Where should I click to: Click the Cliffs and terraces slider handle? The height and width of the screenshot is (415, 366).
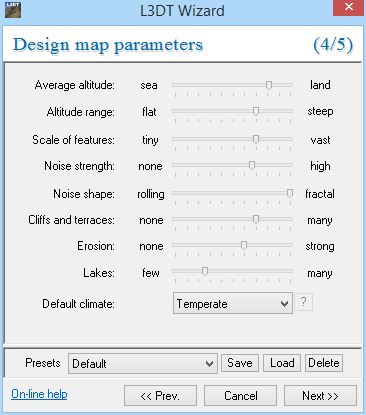tap(256, 219)
